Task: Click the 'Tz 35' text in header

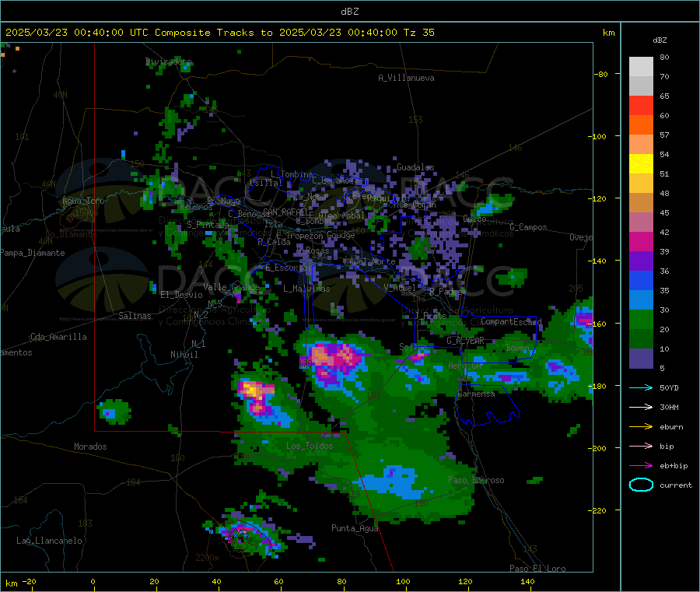Action: [418, 33]
